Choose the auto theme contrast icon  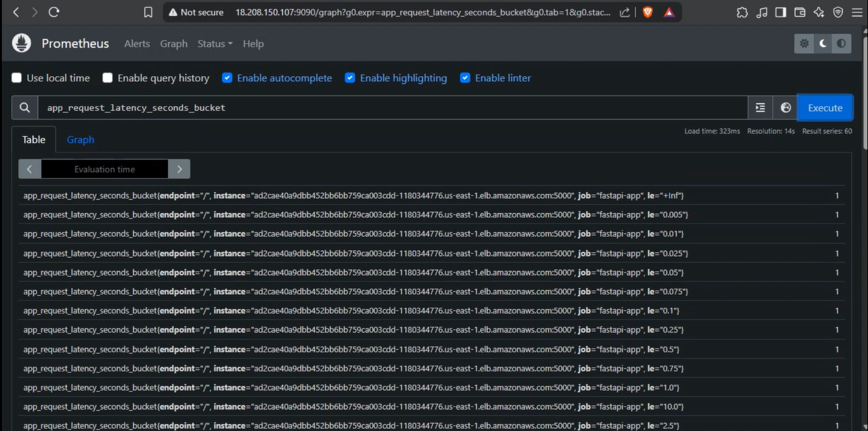[x=841, y=43]
